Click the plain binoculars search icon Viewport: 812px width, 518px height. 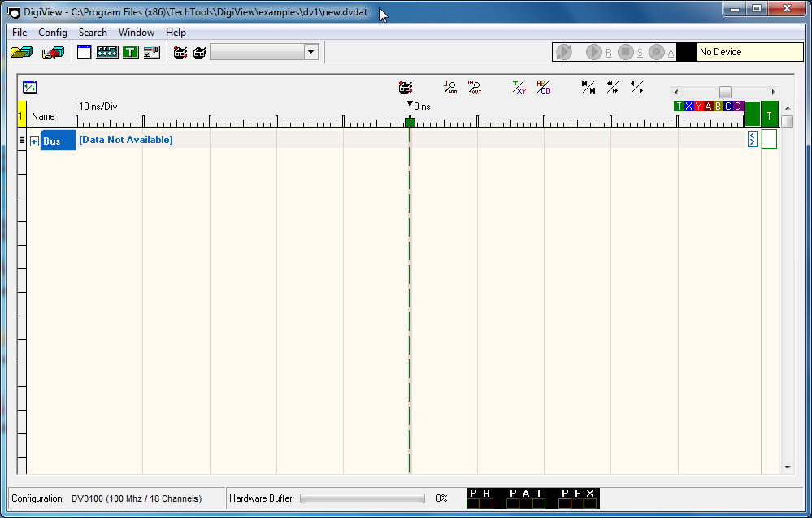tap(200, 52)
